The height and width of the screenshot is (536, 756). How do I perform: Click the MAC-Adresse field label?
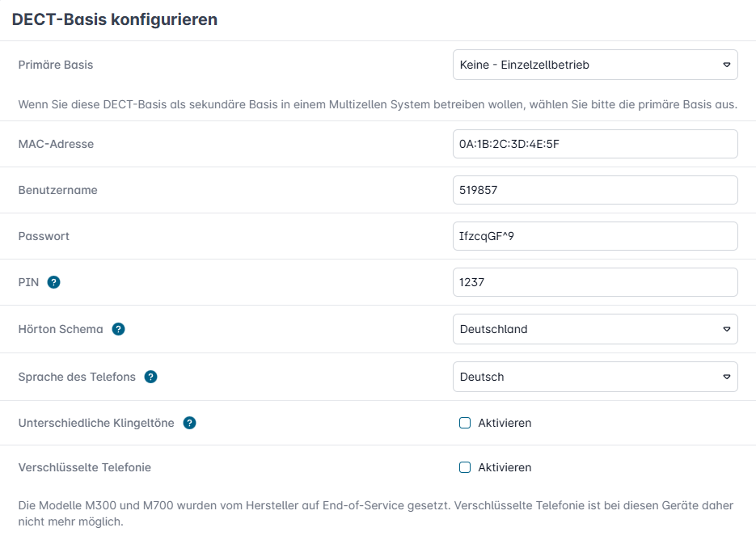pos(56,144)
